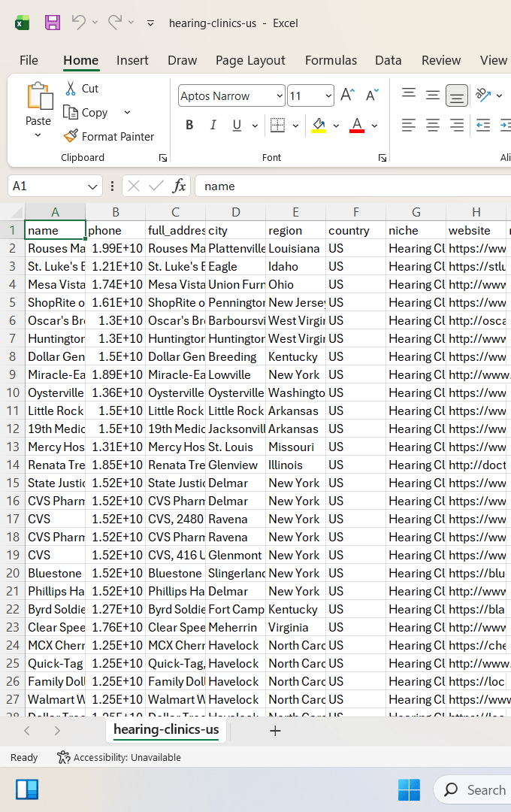
Task: Select row 14 header
Action: pyautogui.click(x=13, y=465)
